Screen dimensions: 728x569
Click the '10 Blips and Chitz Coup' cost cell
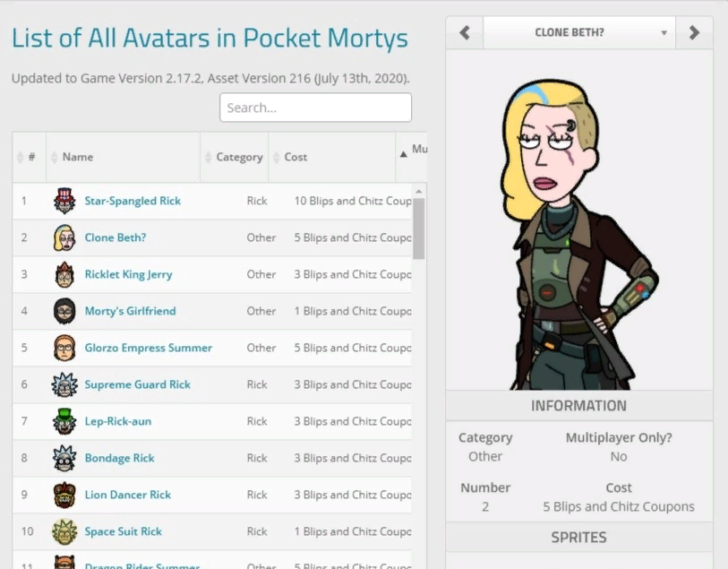pyautogui.click(x=353, y=201)
